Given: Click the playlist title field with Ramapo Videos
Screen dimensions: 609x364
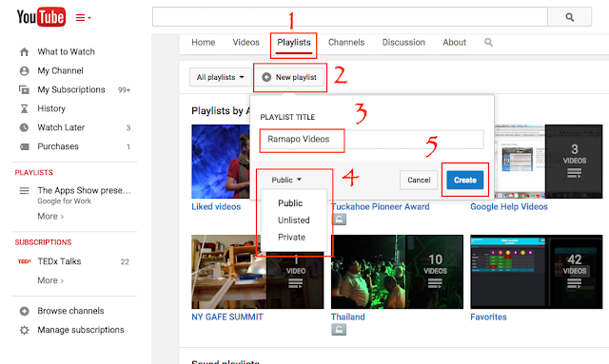Looking at the screenshot, I should [x=372, y=140].
